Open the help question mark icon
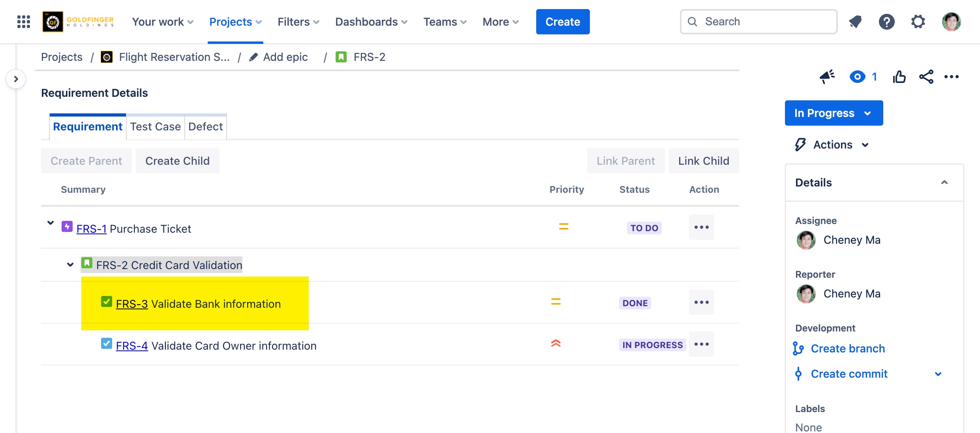The width and height of the screenshot is (980, 433). 886,22
